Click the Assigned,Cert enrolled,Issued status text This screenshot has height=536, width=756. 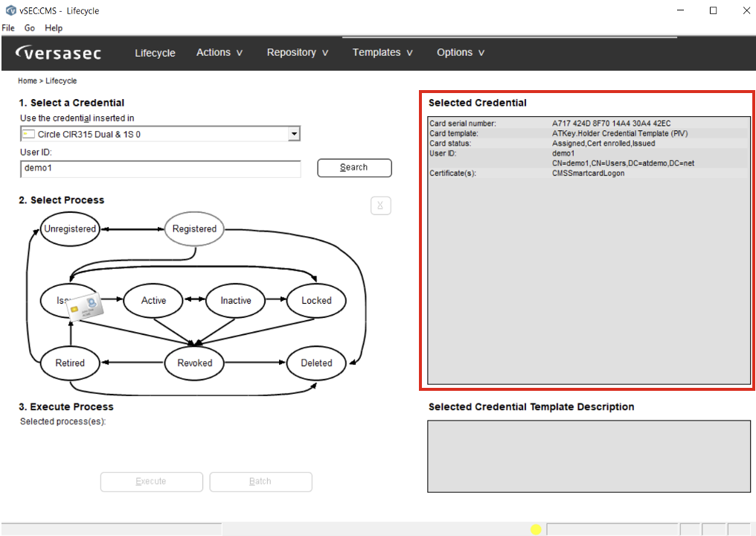(x=603, y=143)
